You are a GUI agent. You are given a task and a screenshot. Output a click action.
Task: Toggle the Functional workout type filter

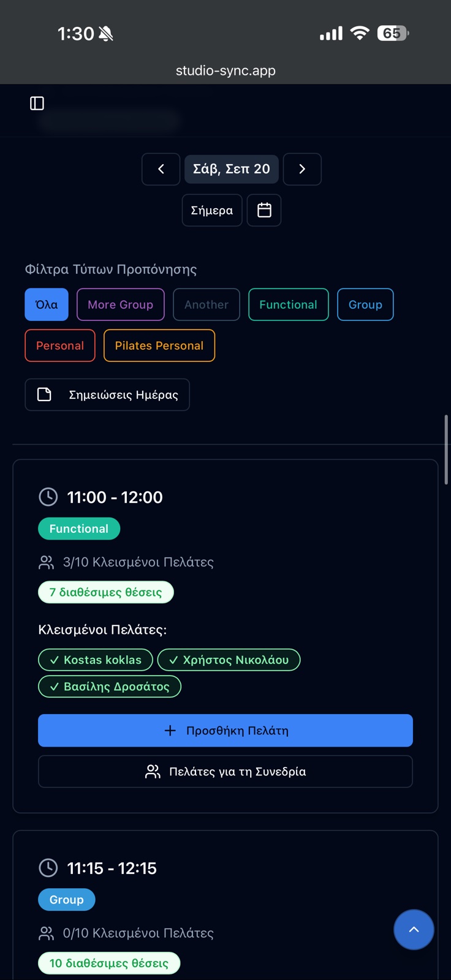pos(288,304)
